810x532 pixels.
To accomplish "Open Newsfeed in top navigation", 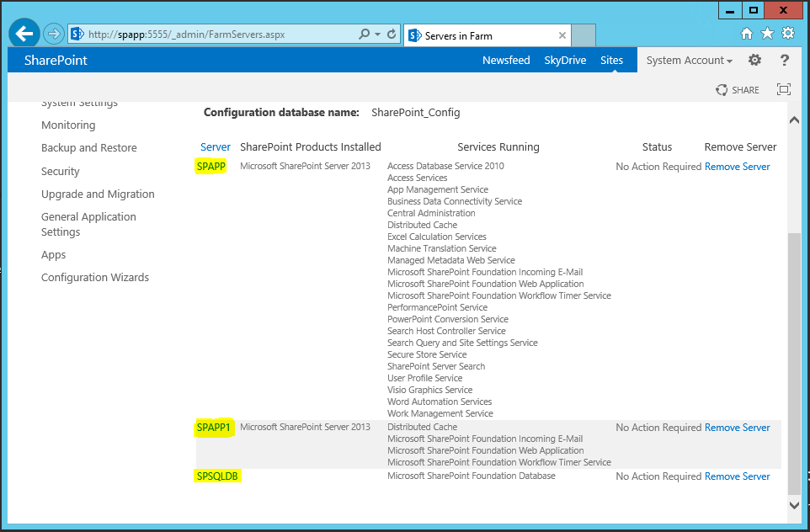I will click(x=506, y=60).
